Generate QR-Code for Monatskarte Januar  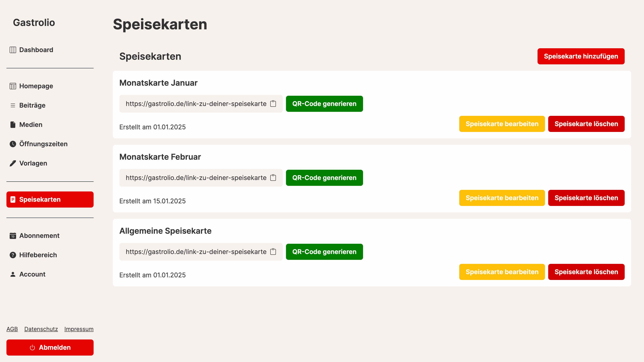coord(324,104)
